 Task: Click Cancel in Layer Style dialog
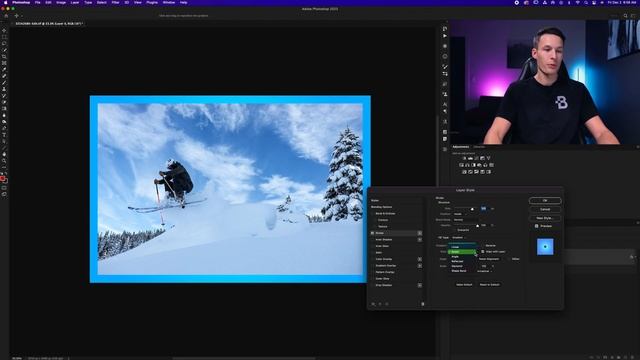545,209
